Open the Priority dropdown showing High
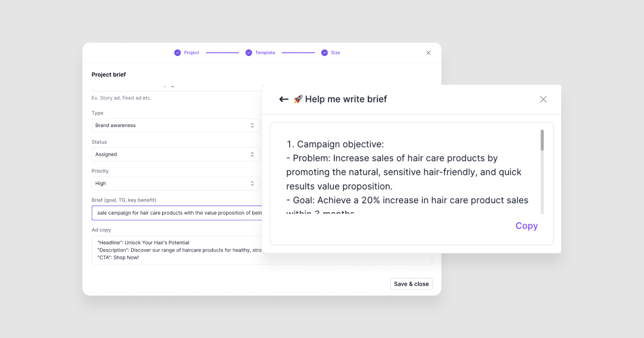The width and height of the screenshot is (644, 338). tap(175, 184)
